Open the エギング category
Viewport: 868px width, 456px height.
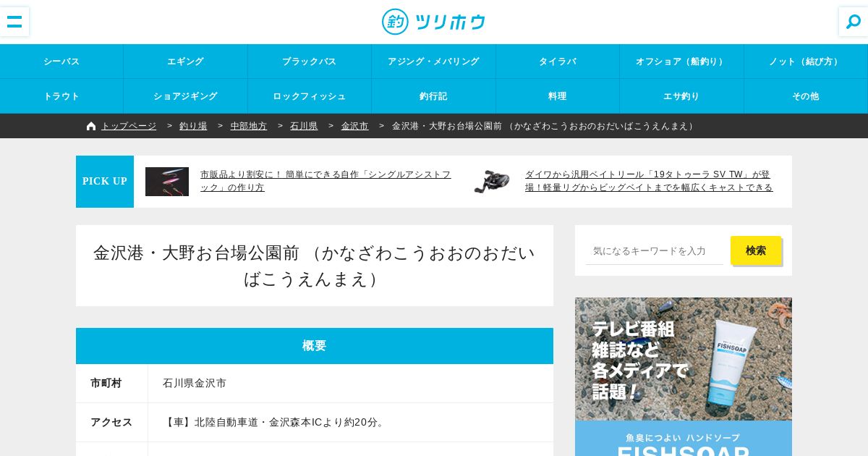(x=186, y=62)
